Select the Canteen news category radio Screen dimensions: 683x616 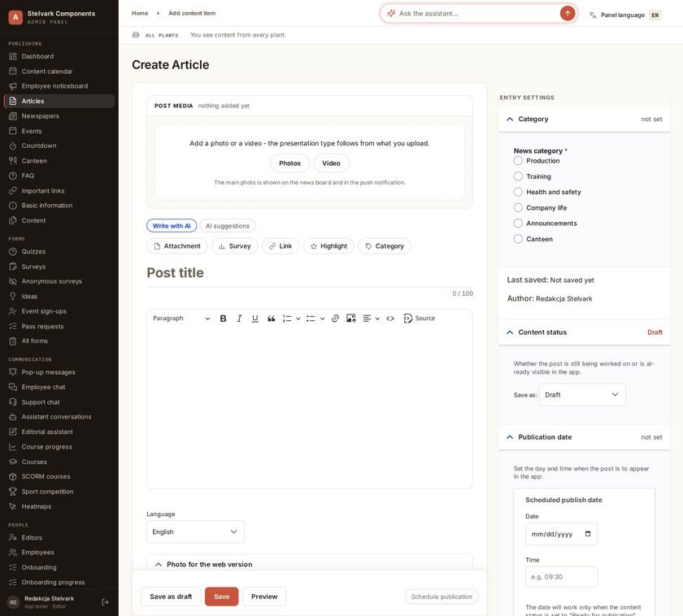(x=518, y=239)
